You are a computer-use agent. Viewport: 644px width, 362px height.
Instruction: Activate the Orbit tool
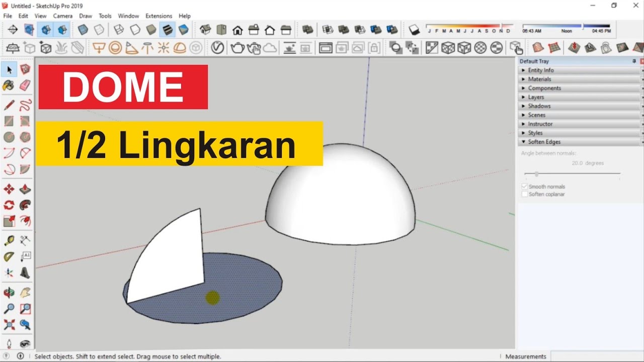(x=9, y=293)
